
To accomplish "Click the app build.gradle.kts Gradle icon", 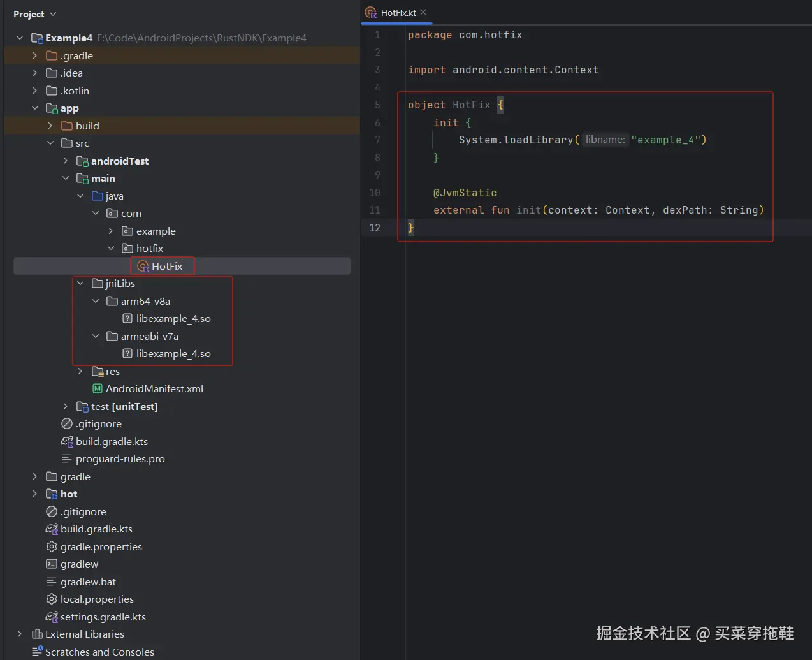I will (67, 441).
